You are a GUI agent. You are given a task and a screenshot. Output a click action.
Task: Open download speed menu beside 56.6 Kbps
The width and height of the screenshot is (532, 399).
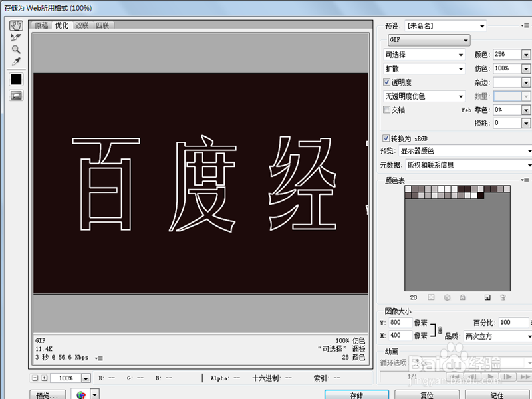[x=98, y=358]
